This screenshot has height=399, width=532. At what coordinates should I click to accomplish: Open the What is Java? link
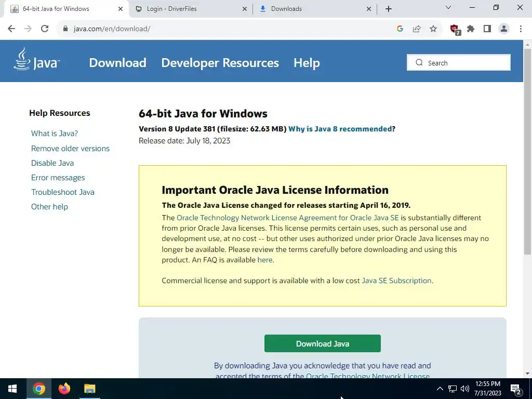(55, 134)
